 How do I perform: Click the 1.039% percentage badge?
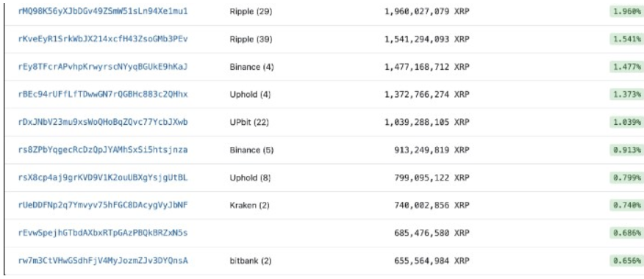tap(627, 122)
